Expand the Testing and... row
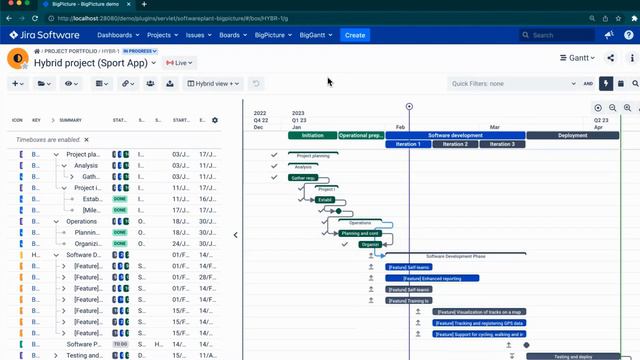Viewport: 640px width, 360px height. [56, 356]
